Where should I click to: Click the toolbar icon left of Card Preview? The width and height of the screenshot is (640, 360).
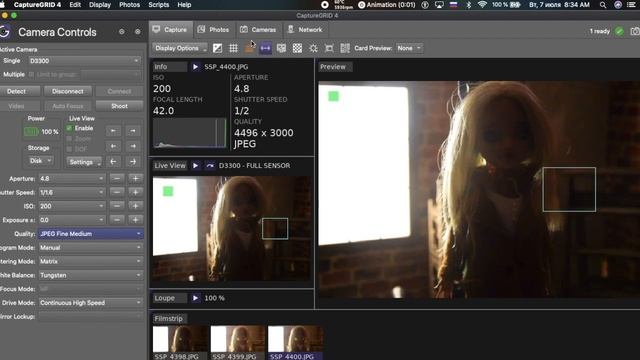(345, 48)
